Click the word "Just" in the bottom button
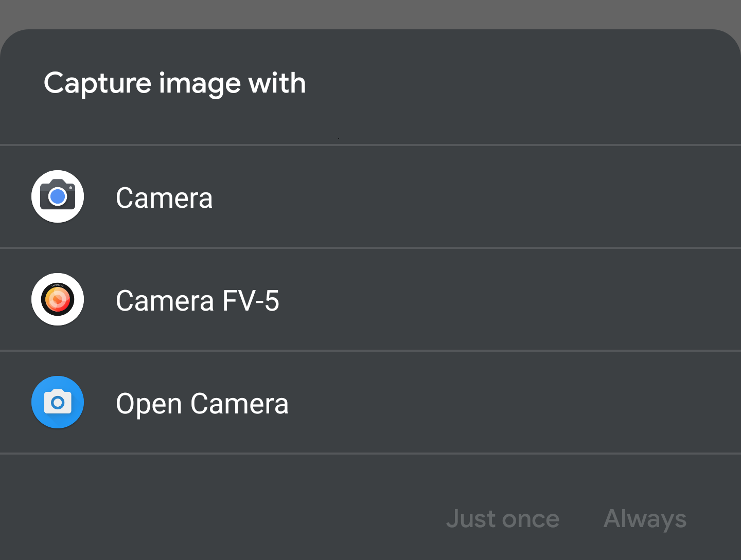741x560 pixels. click(x=471, y=519)
